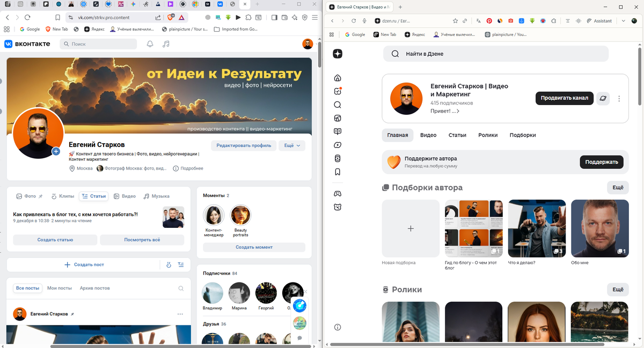Open list settings icon next to Создать пост
The image size is (644, 348).
(x=181, y=264)
